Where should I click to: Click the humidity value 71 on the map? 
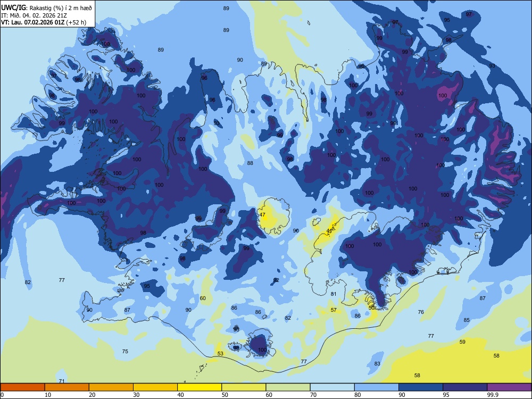pos(61,381)
